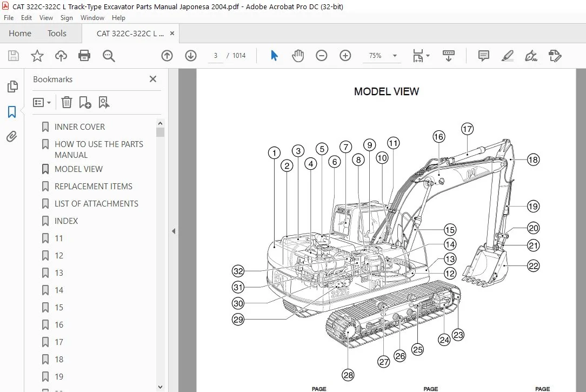Go to next page with down arrow icon
586x392 pixels.
click(x=191, y=56)
